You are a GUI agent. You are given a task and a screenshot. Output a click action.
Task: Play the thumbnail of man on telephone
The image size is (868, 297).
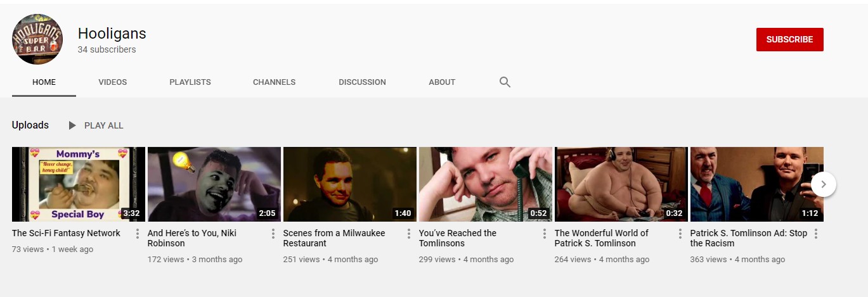pos(486,184)
